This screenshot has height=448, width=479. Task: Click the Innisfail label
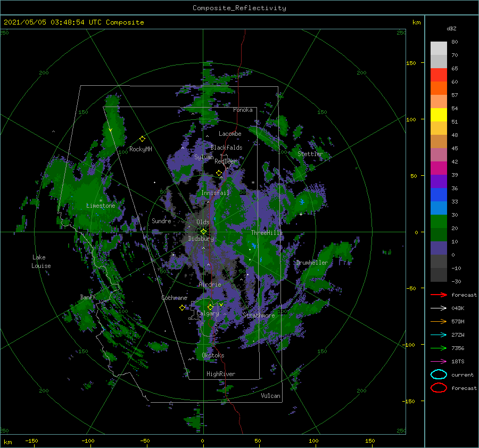click(x=215, y=193)
